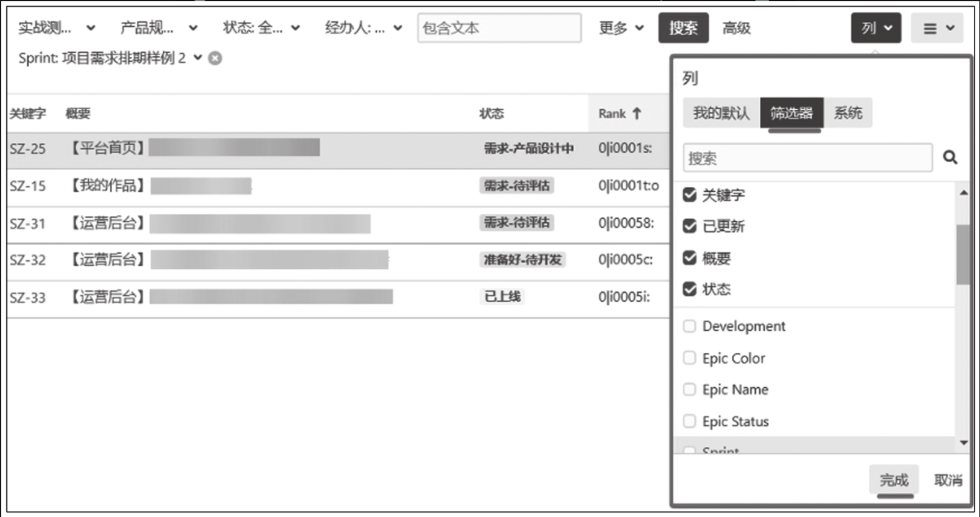Toggle the 列 columns dropdown button
The height and width of the screenshot is (517, 980).
(876, 28)
